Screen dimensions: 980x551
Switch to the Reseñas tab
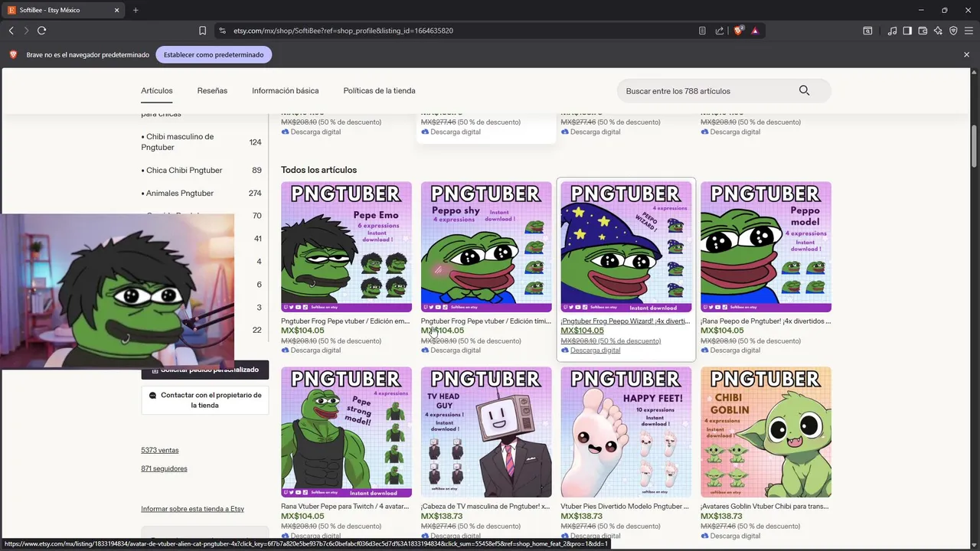tap(212, 90)
